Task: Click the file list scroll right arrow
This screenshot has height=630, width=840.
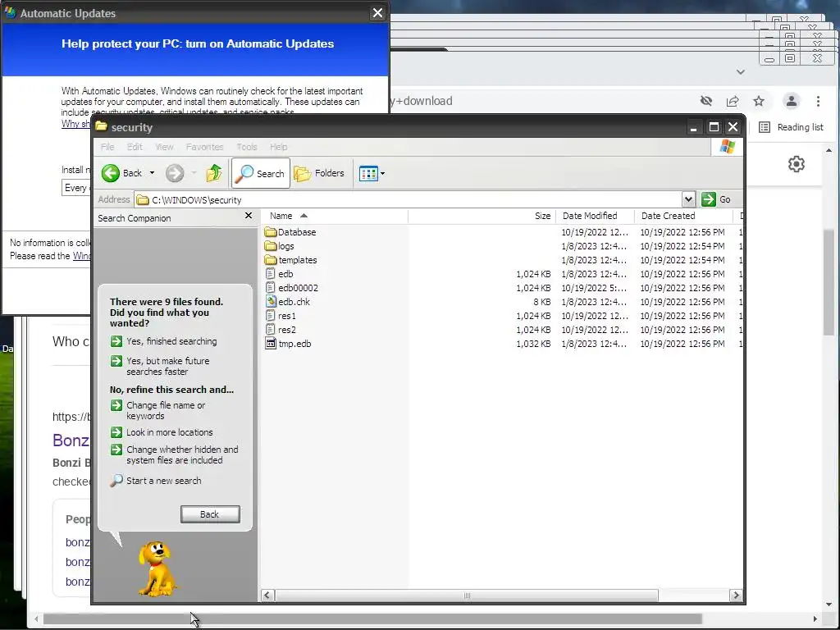Action: pyautogui.click(x=736, y=596)
